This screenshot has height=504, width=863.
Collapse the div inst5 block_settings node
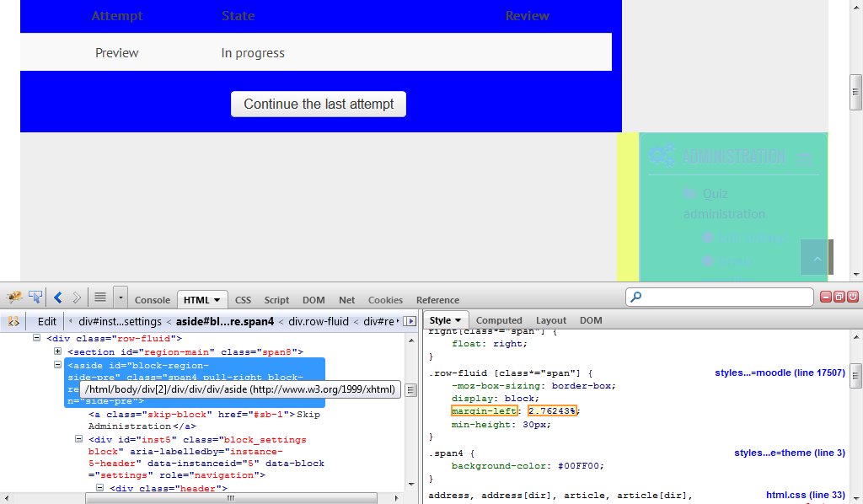coord(78,439)
